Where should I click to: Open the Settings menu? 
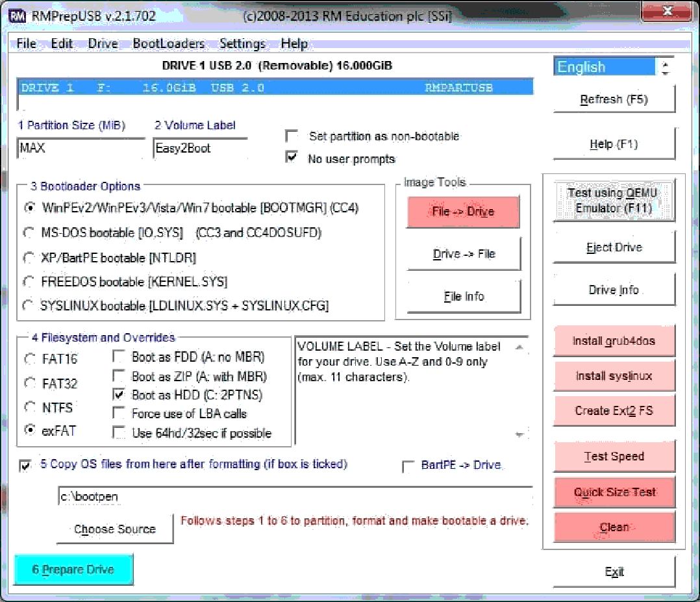coord(242,44)
